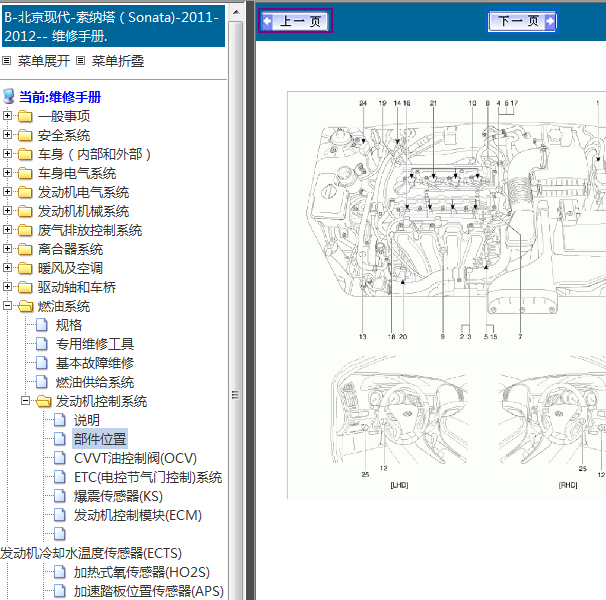Click the 上一页 previous page button

pyautogui.click(x=294, y=21)
